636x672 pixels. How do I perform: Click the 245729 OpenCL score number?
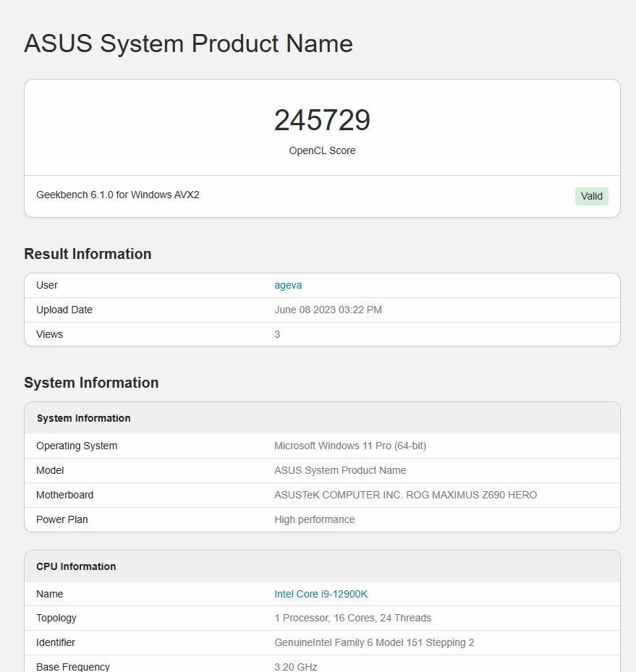pos(322,119)
